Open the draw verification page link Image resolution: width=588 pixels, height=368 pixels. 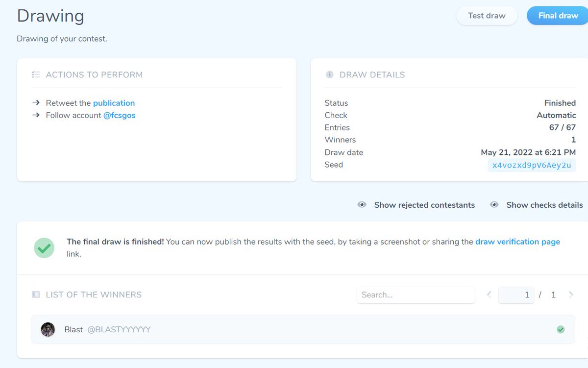coord(517,242)
